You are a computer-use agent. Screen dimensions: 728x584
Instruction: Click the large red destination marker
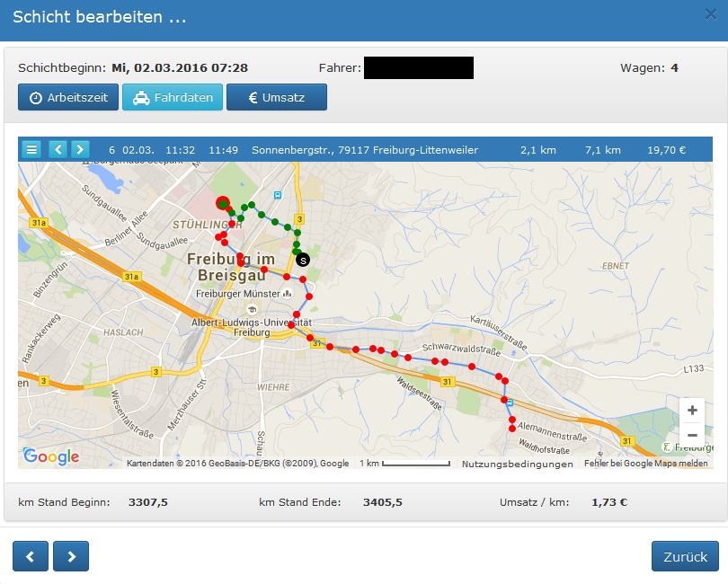coord(223,203)
